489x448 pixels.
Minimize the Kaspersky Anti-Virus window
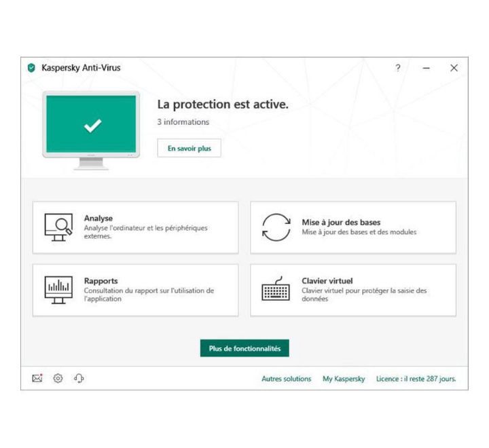(x=426, y=68)
